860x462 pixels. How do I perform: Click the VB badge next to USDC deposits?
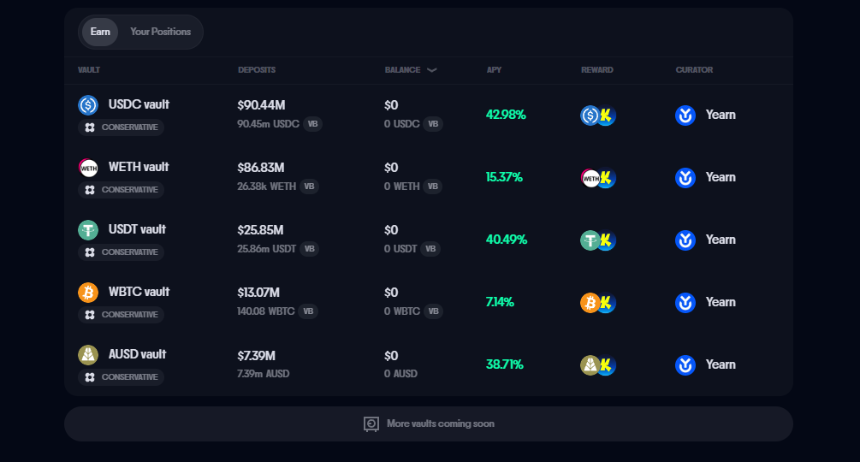coord(312,124)
